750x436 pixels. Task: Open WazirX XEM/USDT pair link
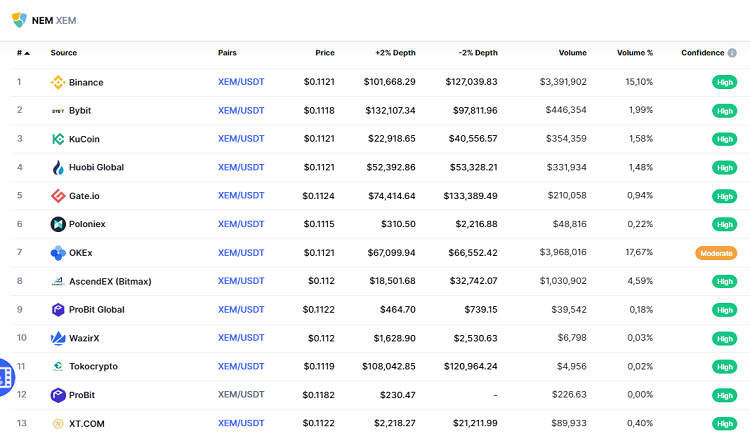click(241, 338)
